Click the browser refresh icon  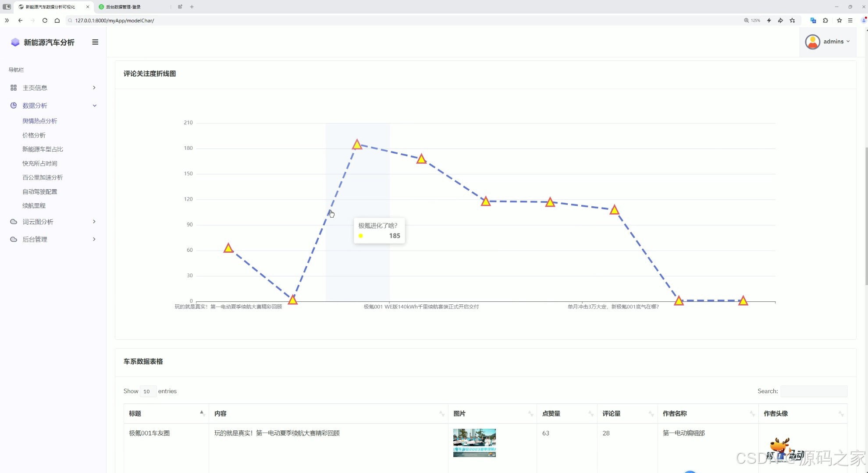click(x=45, y=21)
